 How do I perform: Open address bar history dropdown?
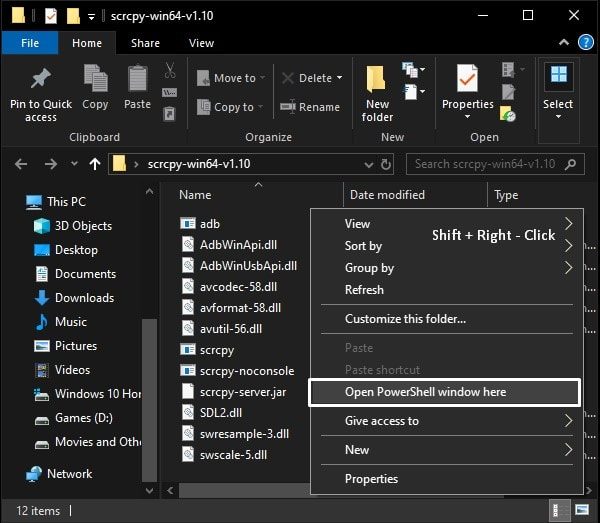click(x=368, y=165)
